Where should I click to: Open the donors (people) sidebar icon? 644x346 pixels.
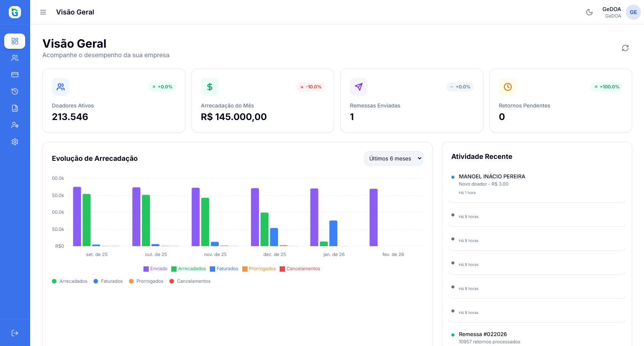15,58
